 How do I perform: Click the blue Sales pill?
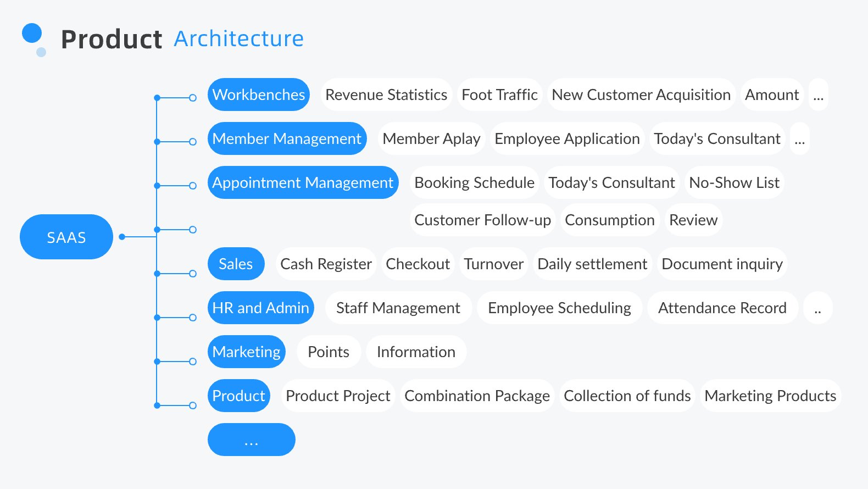236,264
